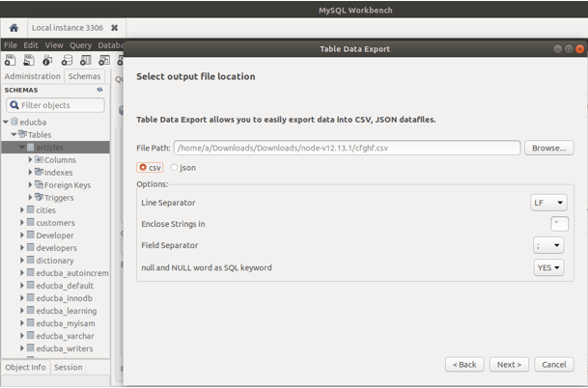
Task: Click the File Path text field
Action: [347, 148]
